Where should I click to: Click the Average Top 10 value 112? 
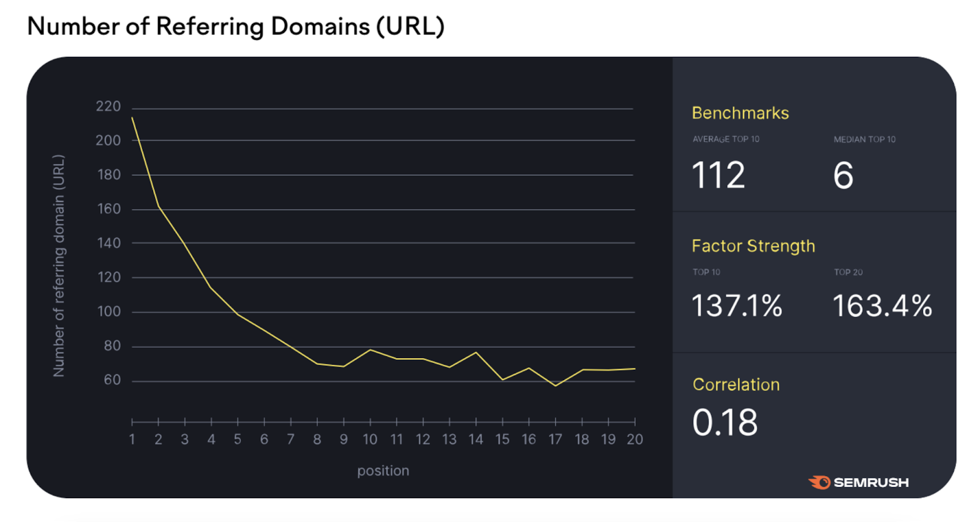click(718, 175)
